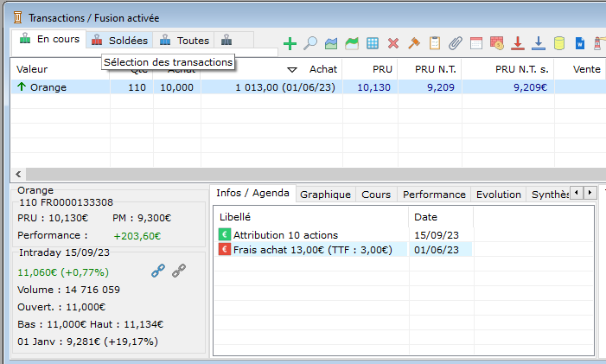Screen dimensions: 606x364
Task: Open the Evolution tab
Action: [x=499, y=195]
